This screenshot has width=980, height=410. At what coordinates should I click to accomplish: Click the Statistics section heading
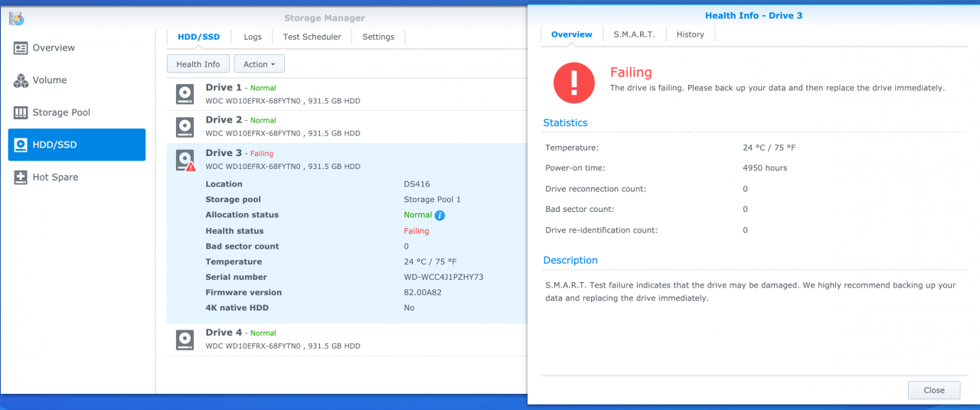pos(565,122)
